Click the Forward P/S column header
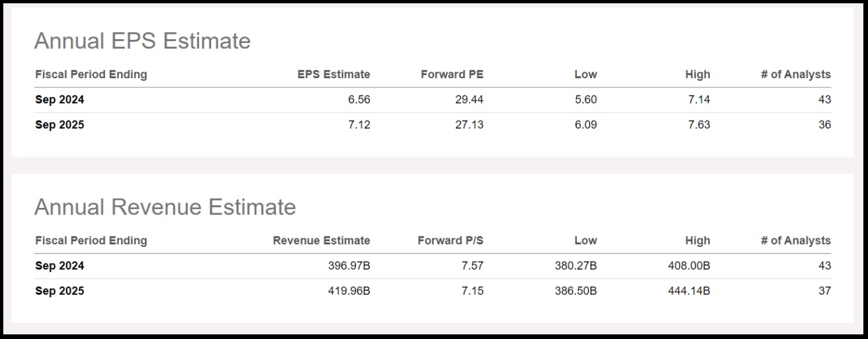Screen dimensions: 868x339 tap(451, 240)
